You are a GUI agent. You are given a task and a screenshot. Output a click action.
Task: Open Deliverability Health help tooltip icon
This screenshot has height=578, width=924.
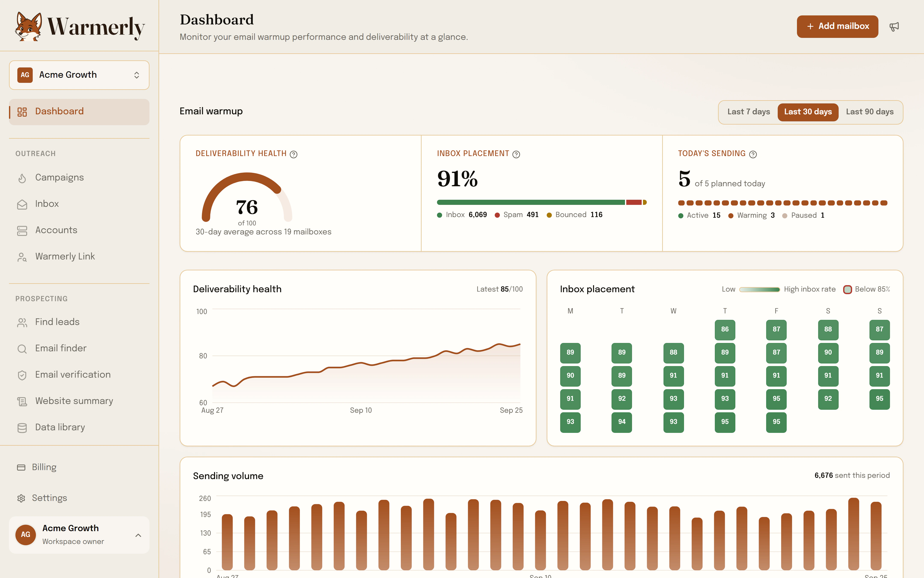(x=294, y=154)
